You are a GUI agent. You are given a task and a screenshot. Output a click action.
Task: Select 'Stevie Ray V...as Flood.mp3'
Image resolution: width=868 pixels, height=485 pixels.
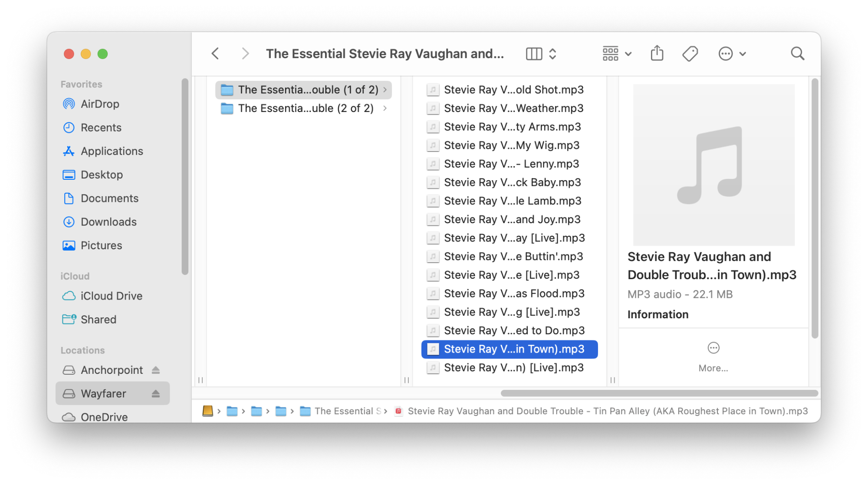pos(510,294)
